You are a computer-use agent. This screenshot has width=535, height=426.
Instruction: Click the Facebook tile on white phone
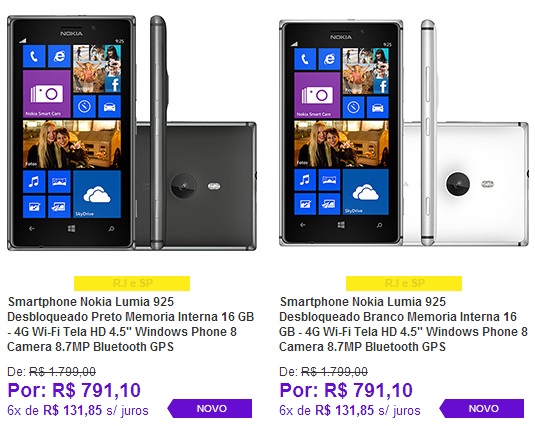pos(381,86)
